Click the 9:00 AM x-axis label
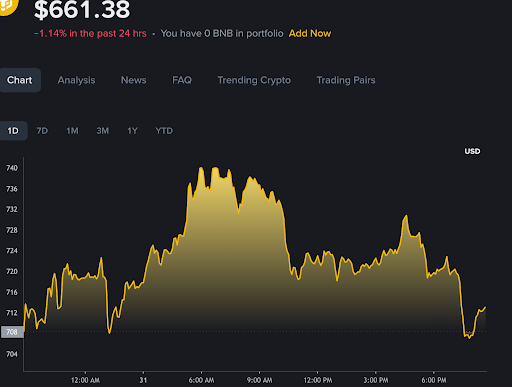The width and height of the screenshot is (512, 387). [x=260, y=380]
